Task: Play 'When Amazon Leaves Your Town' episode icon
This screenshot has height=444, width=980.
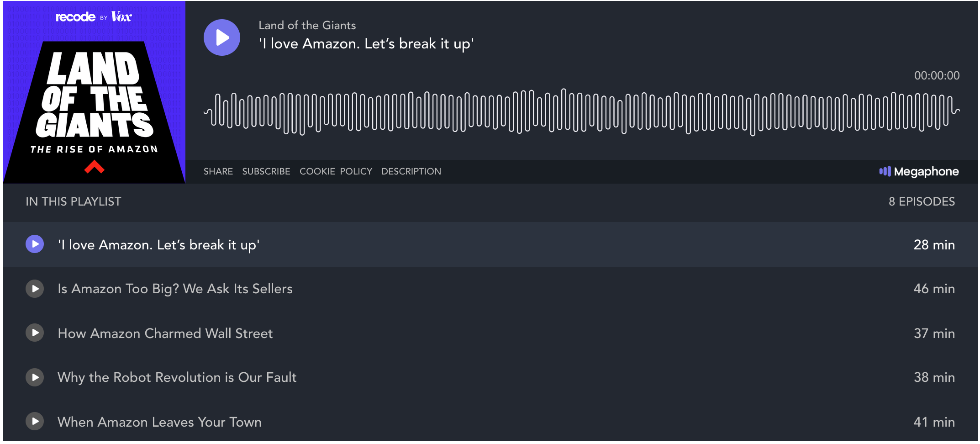Action: 35,421
